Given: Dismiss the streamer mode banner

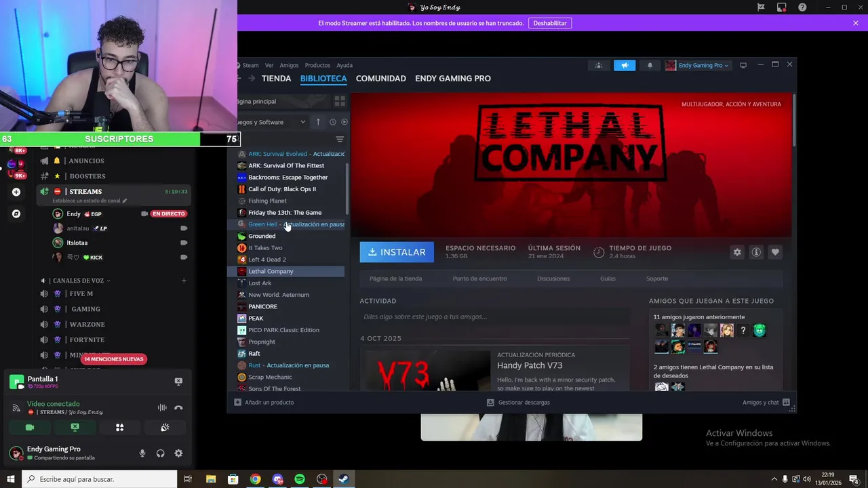Looking at the screenshot, I should 856,23.
